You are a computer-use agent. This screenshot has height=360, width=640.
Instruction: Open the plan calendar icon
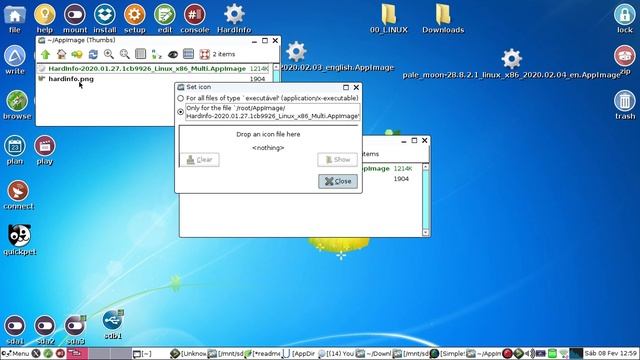pyautogui.click(x=15, y=150)
